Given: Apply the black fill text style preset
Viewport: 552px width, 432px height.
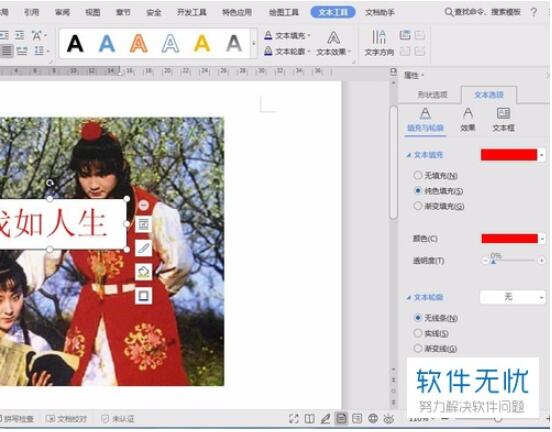Looking at the screenshot, I should 75,44.
